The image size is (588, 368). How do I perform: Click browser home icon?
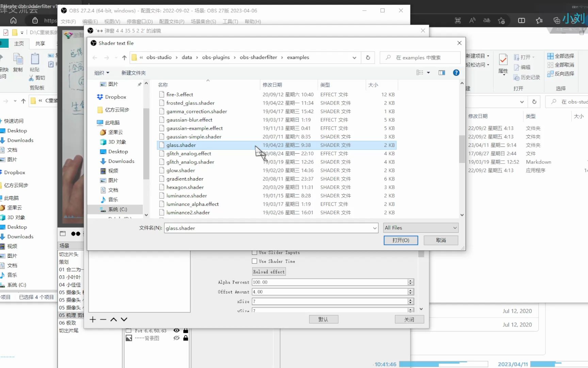13,20
